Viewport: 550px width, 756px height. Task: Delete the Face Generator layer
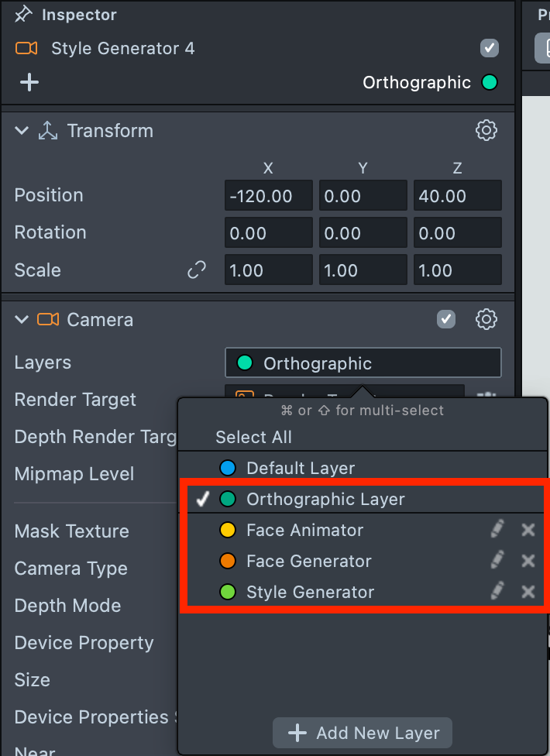tap(528, 561)
